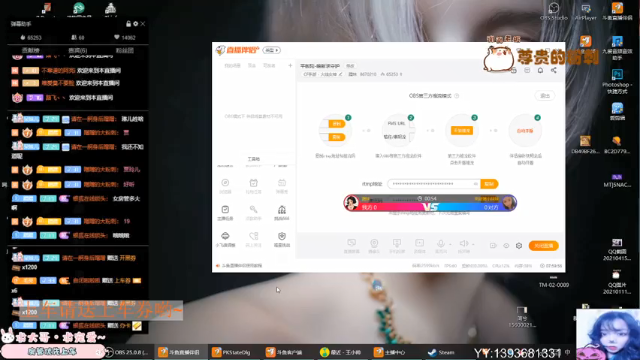Click the camera icon in the bottom toolbar
Screen dimensions: 640x360
(374, 246)
